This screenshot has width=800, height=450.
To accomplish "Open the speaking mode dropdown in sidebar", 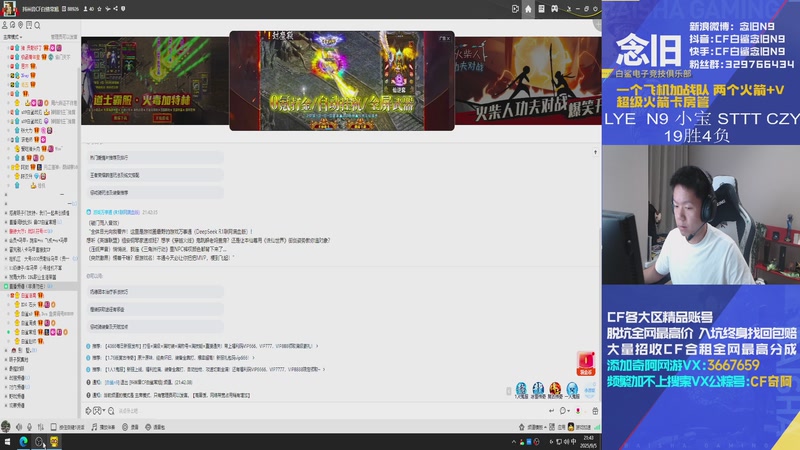I will pos(13,37).
